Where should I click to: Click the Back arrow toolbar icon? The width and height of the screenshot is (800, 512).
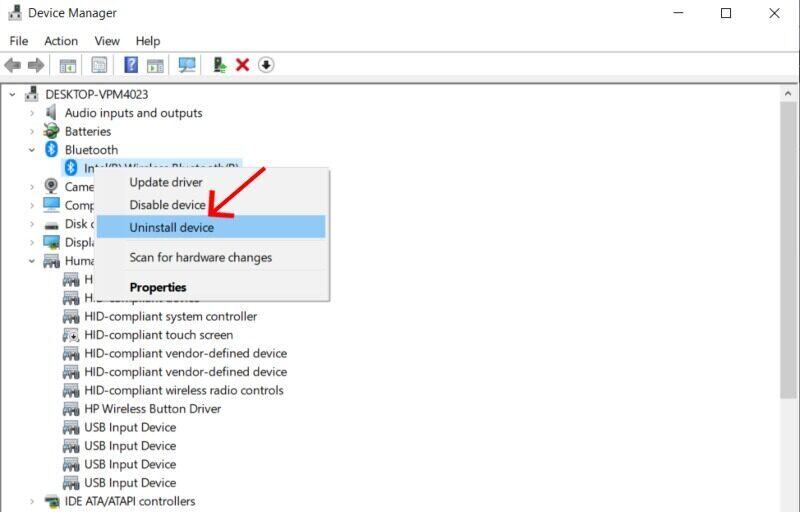[x=12, y=65]
